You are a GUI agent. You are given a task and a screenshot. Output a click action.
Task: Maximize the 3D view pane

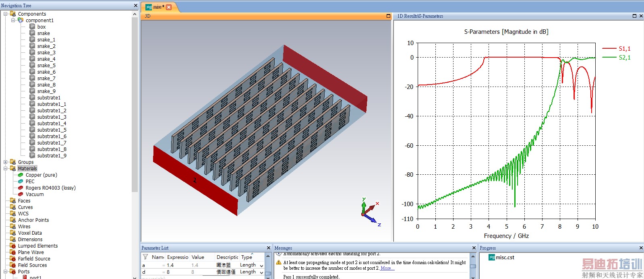(388, 16)
